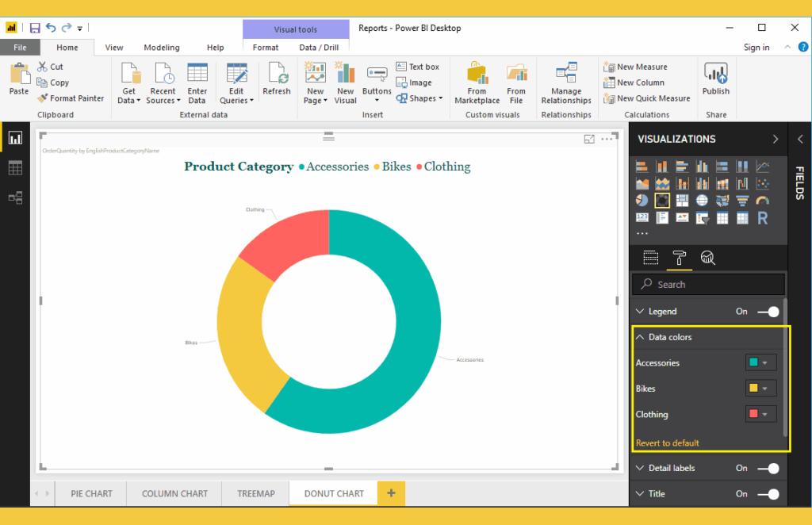Collapse the Visualizations pane
Viewport: 812px width, 525px height.
[x=776, y=139]
